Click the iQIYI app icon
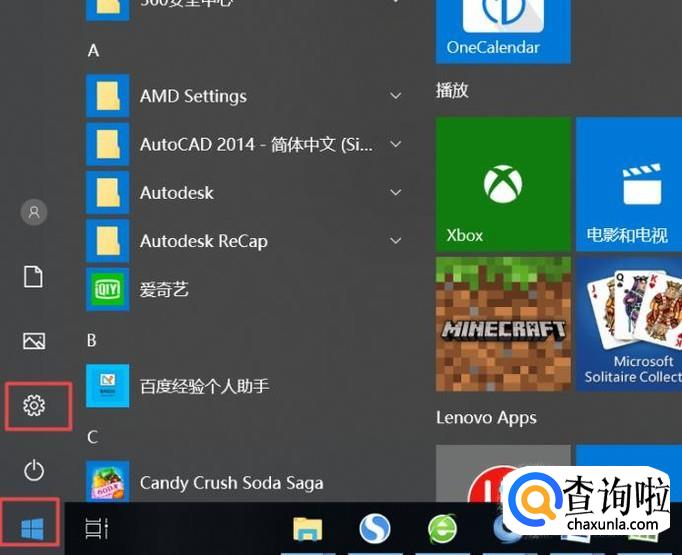The width and height of the screenshot is (682, 555). coord(107,289)
